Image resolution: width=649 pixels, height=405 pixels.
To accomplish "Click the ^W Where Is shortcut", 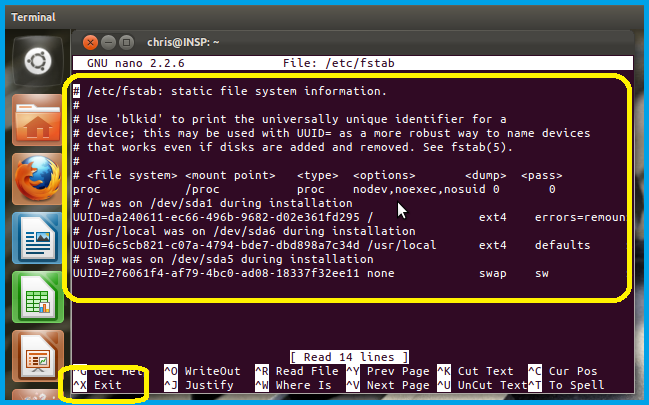I will (x=293, y=385).
